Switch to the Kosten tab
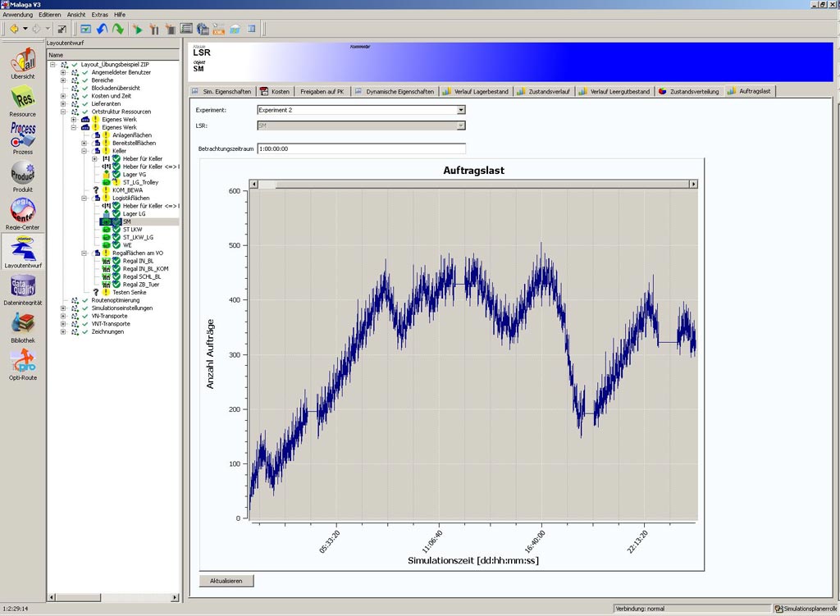Viewport: 840px width, 616px height. (x=274, y=91)
